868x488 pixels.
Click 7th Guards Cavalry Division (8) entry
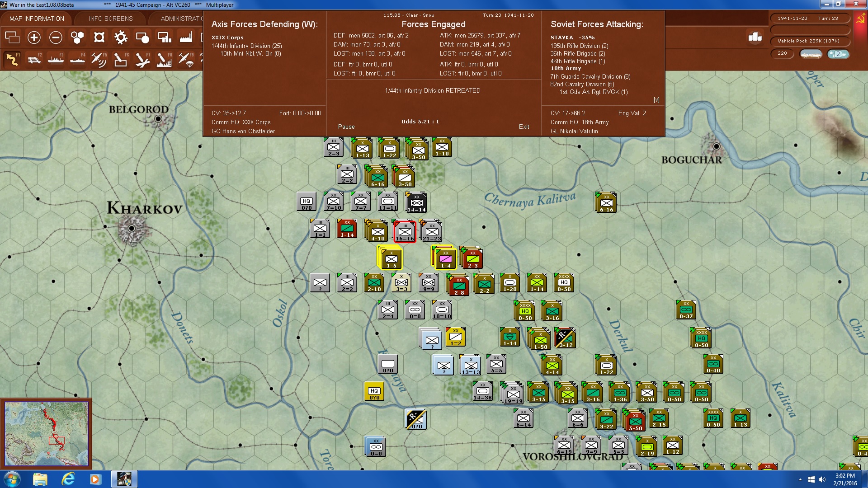pos(590,77)
